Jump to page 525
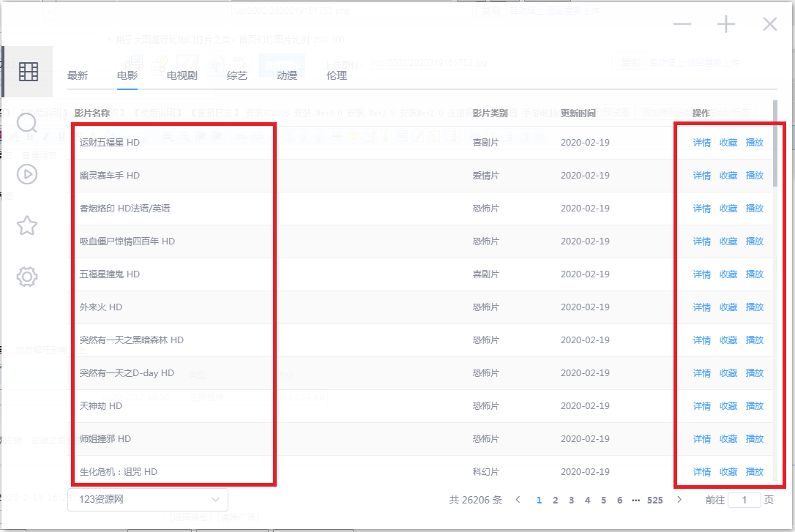Screen dimensions: 795x532 [x=654, y=501]
